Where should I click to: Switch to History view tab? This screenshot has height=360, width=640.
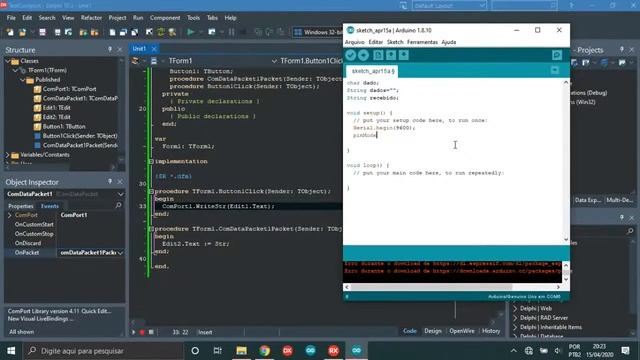[491, 331]
